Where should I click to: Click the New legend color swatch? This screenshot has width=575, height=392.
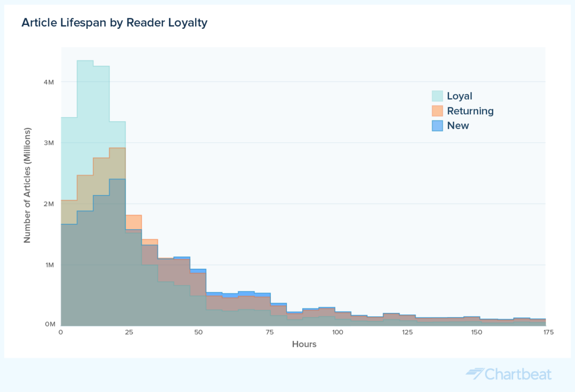[x=437, y=126]
